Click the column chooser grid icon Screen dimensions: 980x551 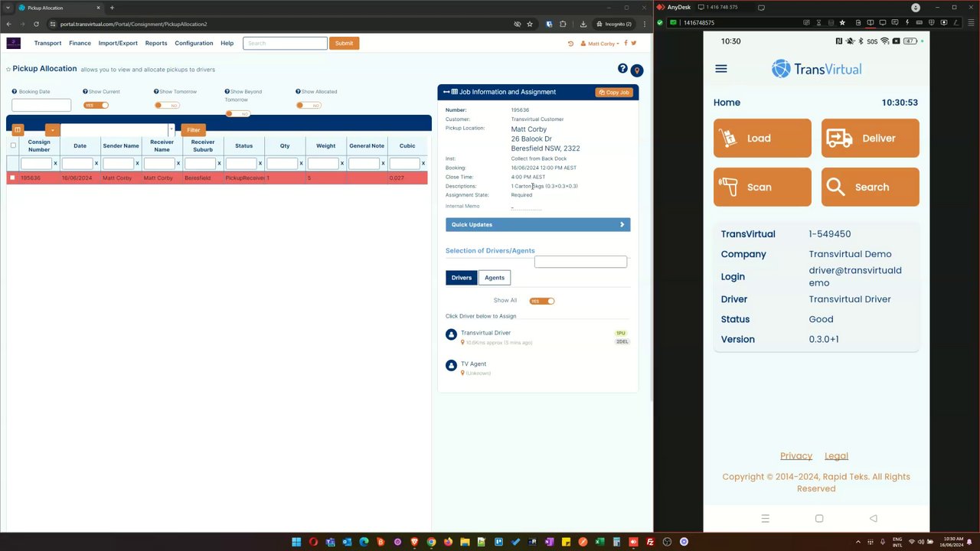[18, 130]
